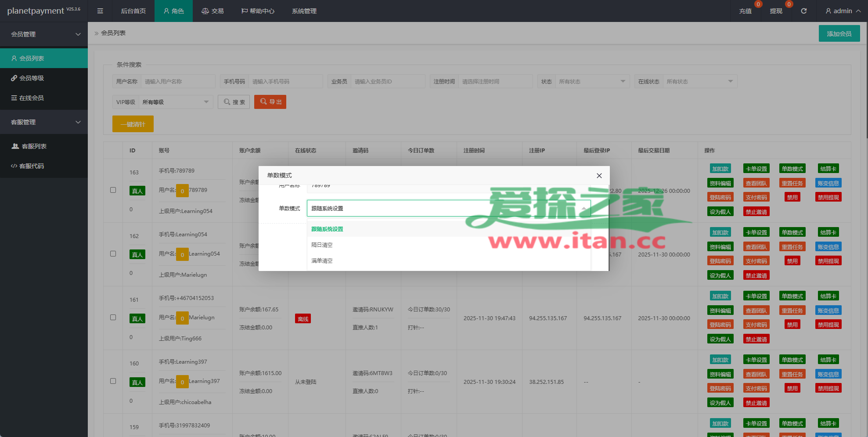Check the row checkbox for member 162
Image resolution: width=868 pixels, height=437 pixels.
coord(113,254)
